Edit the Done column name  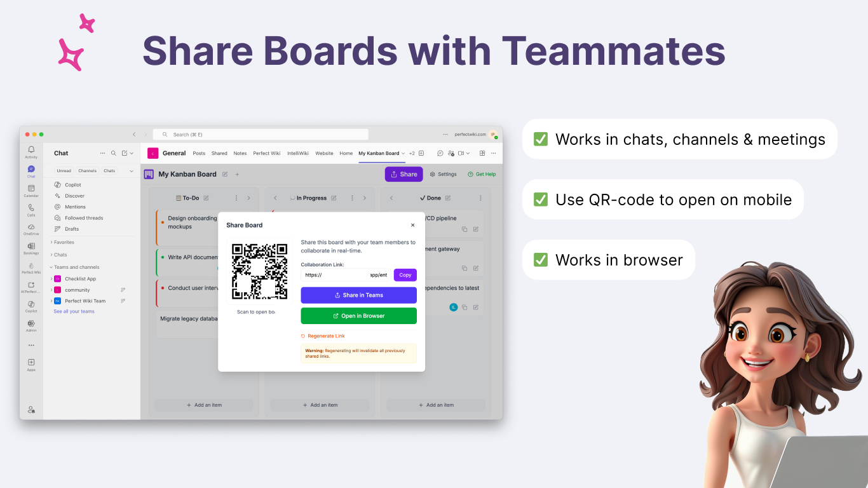(x=448, y=198)
